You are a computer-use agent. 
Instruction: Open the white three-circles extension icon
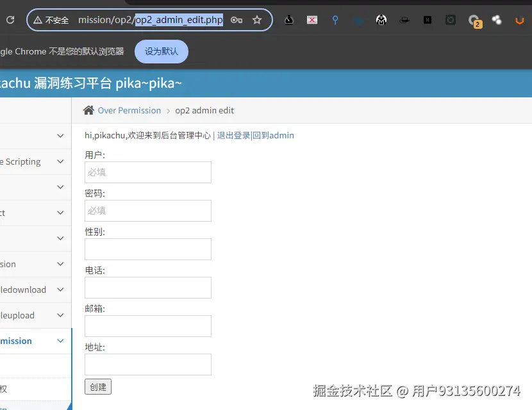tap(496, 20)
